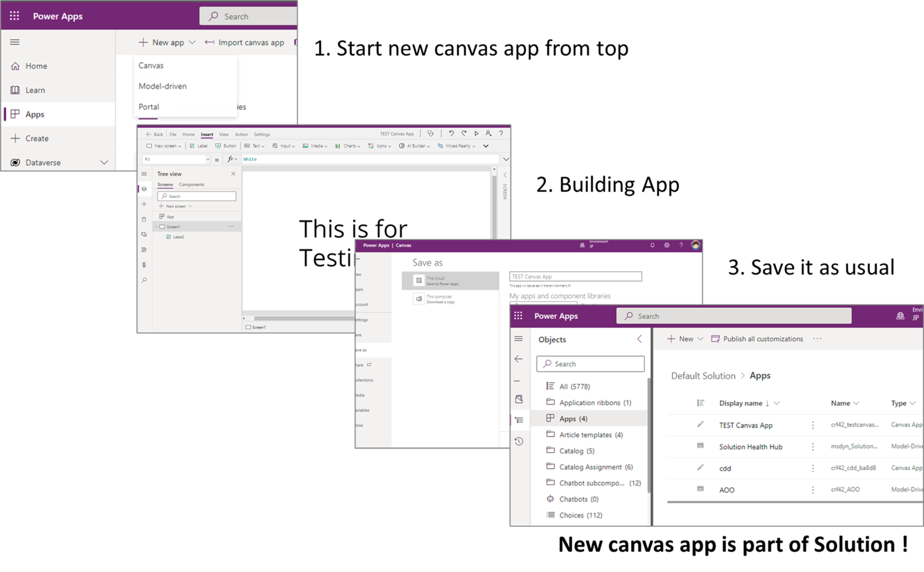Run the App checker stethoscope icon
Screen dimensions: 924x572
tap(430, 133)
